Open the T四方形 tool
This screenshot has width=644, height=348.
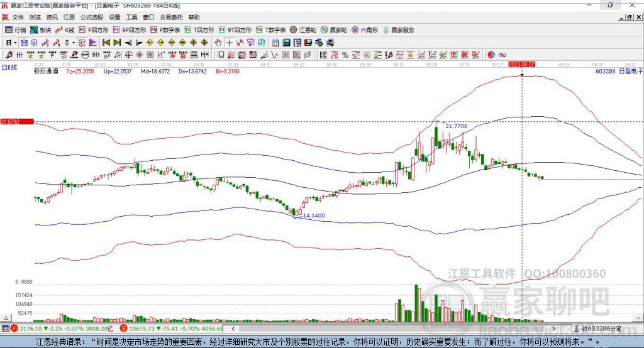(x=199, y=30)
